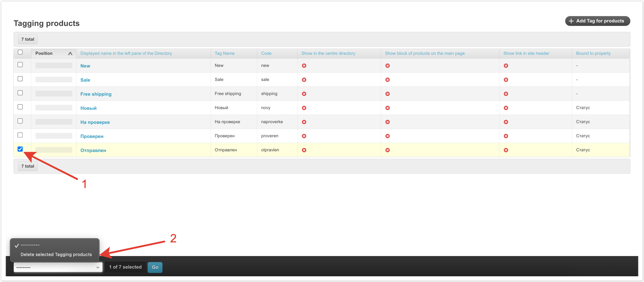This screenshot has height=282, width=644.
Task: Tick the checkbox for На проверке row
Action: pyautogui.click(x=20, y=121)
